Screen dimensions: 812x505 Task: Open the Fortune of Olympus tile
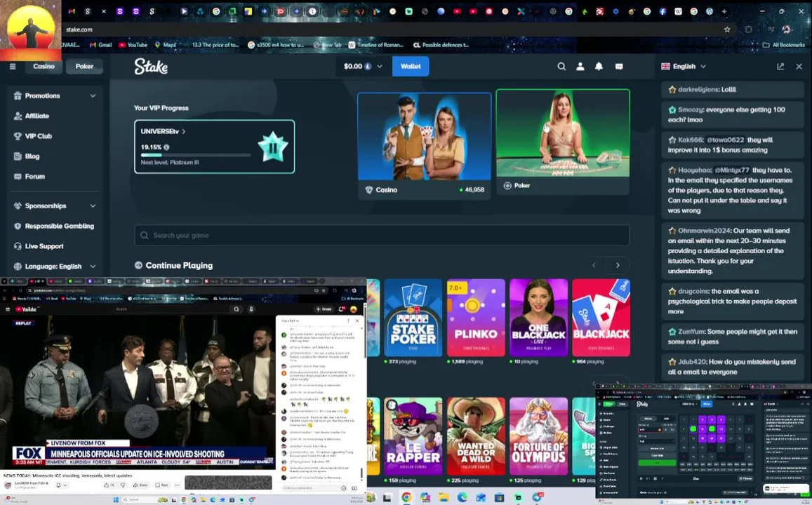click(538, 436)
